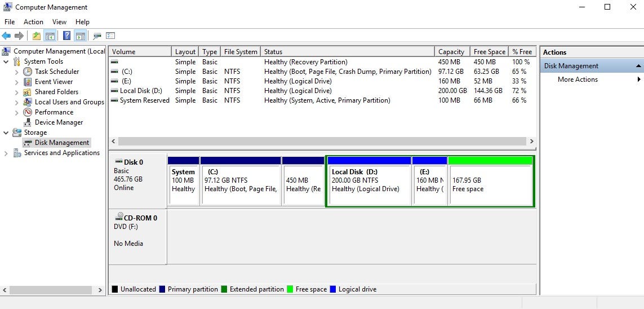The width and height of the screenshot is (644, 309).
Task: Click the volume list horizontal scrollbar
Action: pos(322,142)
